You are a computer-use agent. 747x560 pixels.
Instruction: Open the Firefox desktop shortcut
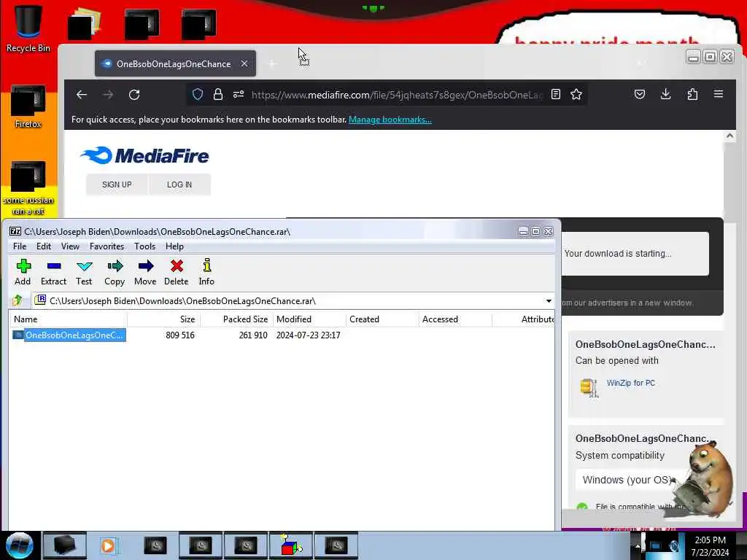click(28, 106)
